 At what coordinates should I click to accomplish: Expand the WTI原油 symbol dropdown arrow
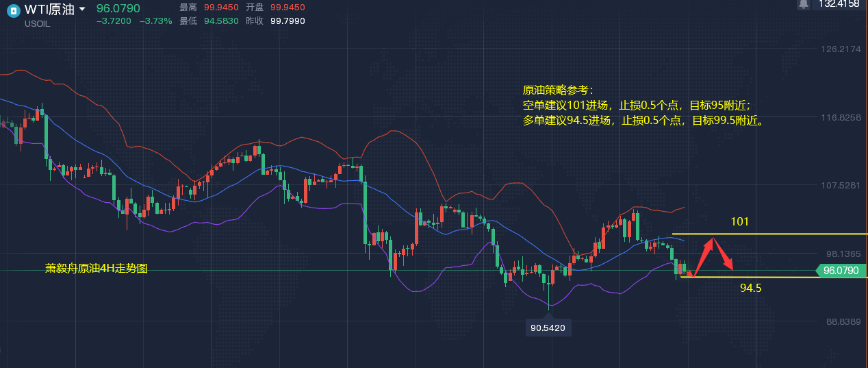(82, 10)
